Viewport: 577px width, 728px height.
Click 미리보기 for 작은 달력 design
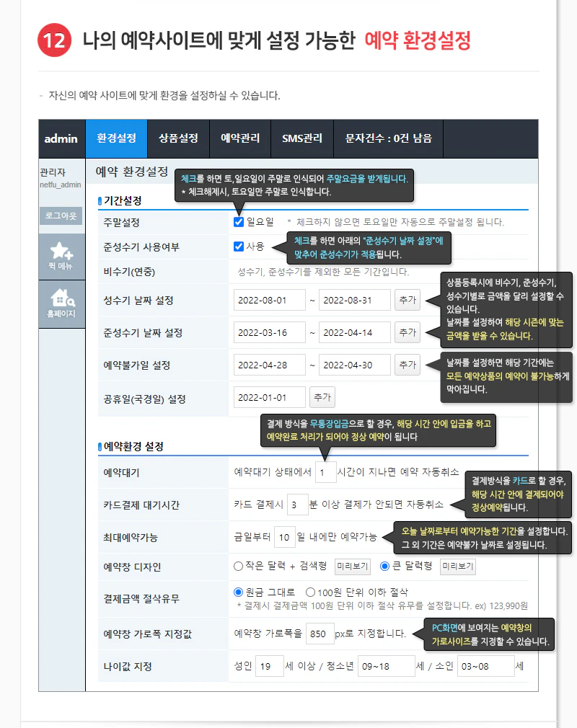tap(353, 567)
